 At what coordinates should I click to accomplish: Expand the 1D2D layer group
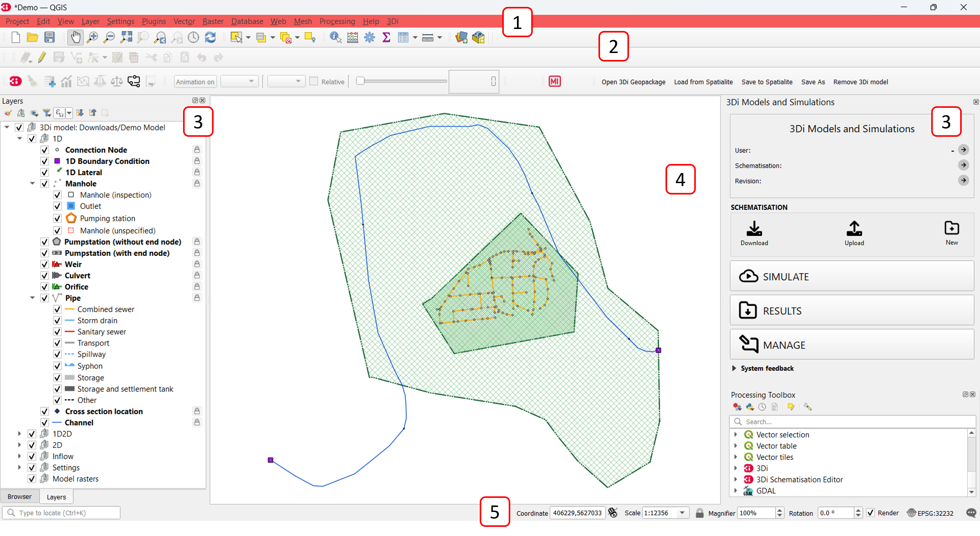tap(19, 434)
